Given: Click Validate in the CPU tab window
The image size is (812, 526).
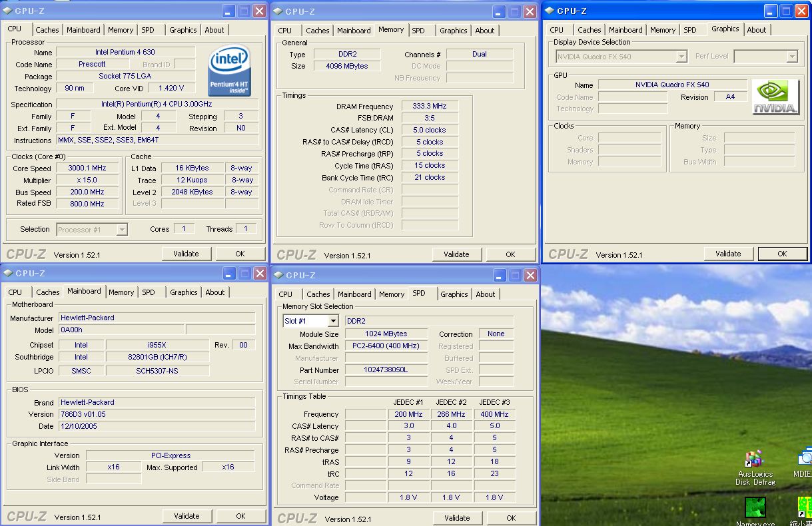Looking at the screenshot, I should 187,254.
